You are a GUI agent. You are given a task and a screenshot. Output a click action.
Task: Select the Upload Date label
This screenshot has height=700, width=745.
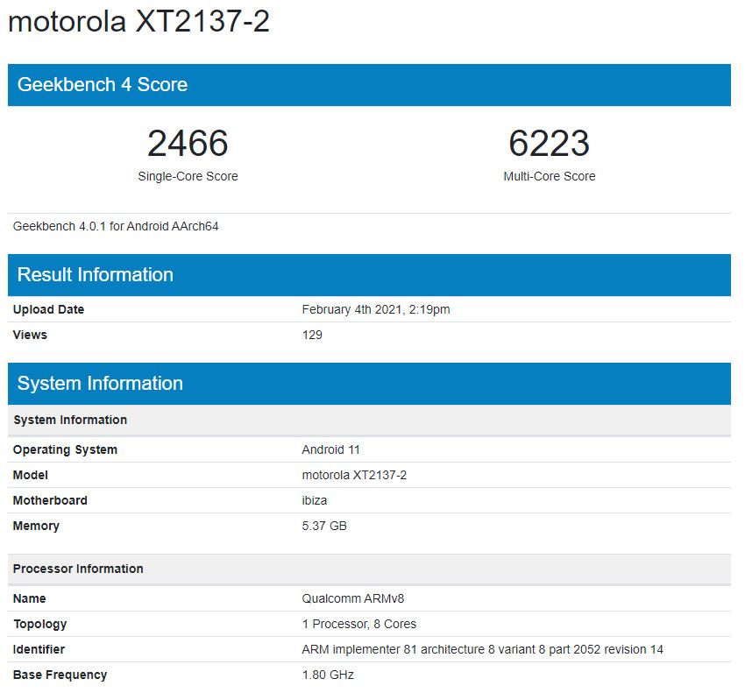[48, 309]
